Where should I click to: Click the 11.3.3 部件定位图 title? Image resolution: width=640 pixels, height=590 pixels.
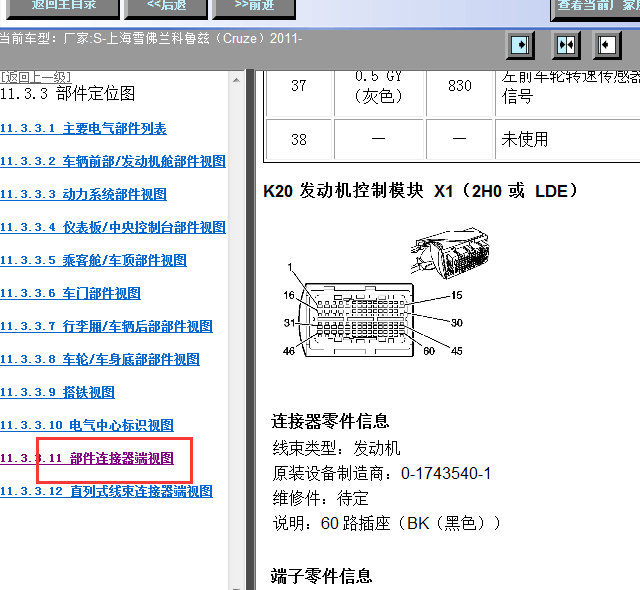click(67, 93)
